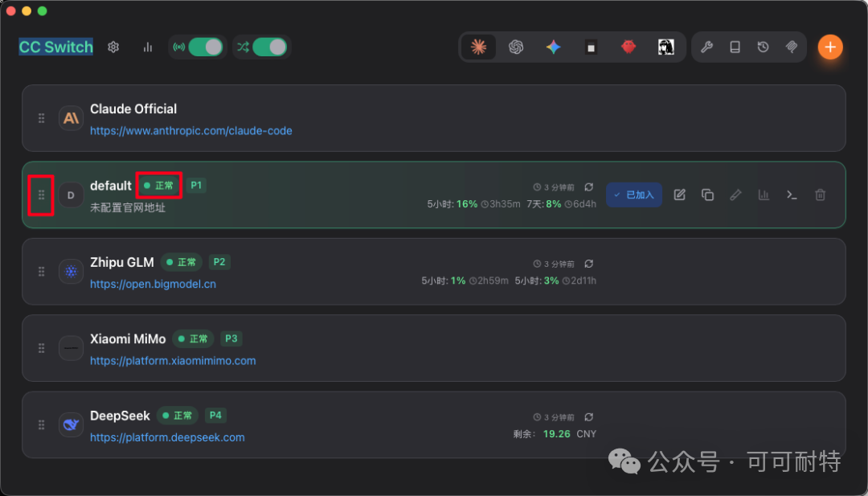Select the Claude app tab icon
This screenshot has width=868, height=496.
[479, 47]
